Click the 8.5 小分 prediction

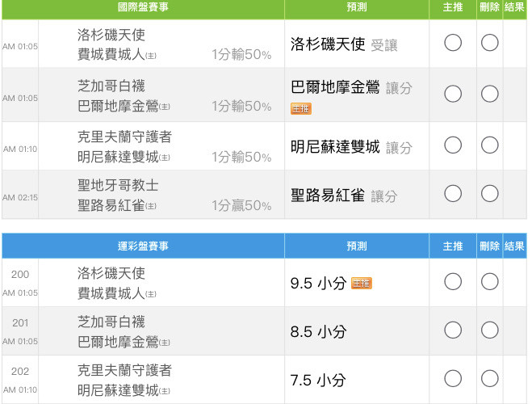click(318, 332)
